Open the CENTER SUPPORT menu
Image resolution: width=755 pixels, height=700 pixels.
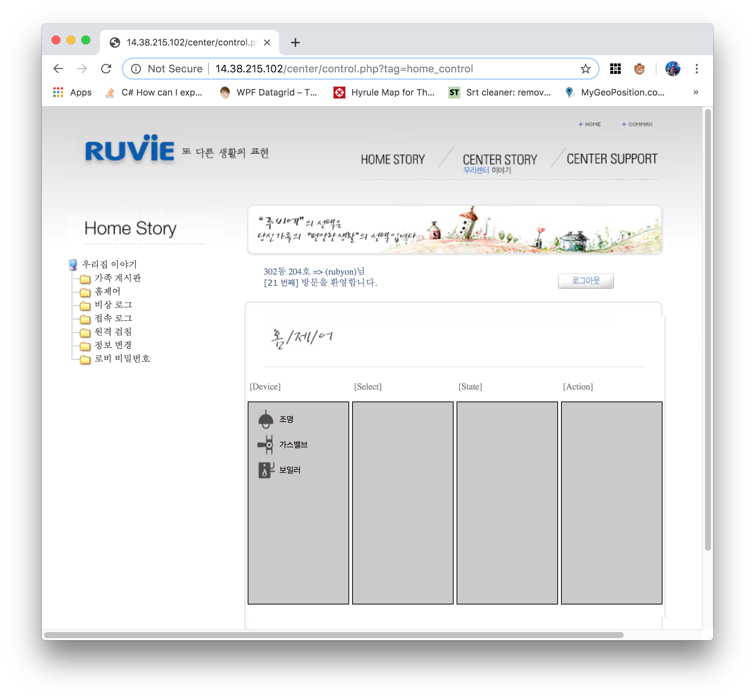[611, 159]
